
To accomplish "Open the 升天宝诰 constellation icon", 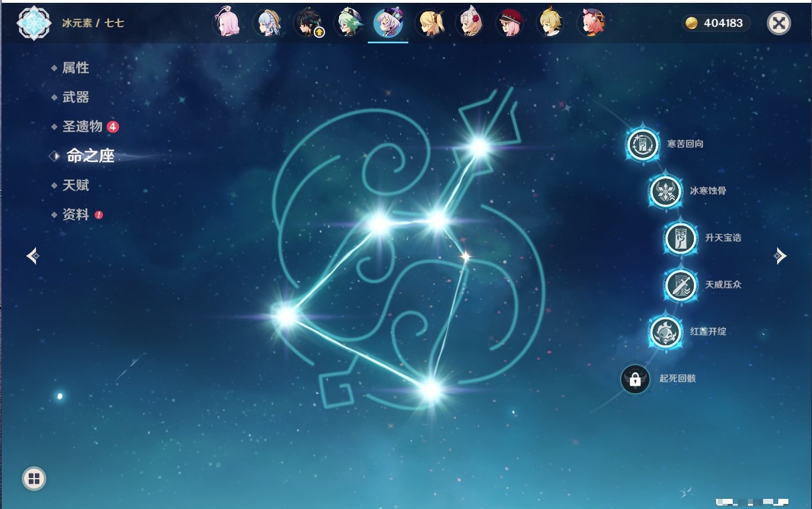I will tap(681, 238).
